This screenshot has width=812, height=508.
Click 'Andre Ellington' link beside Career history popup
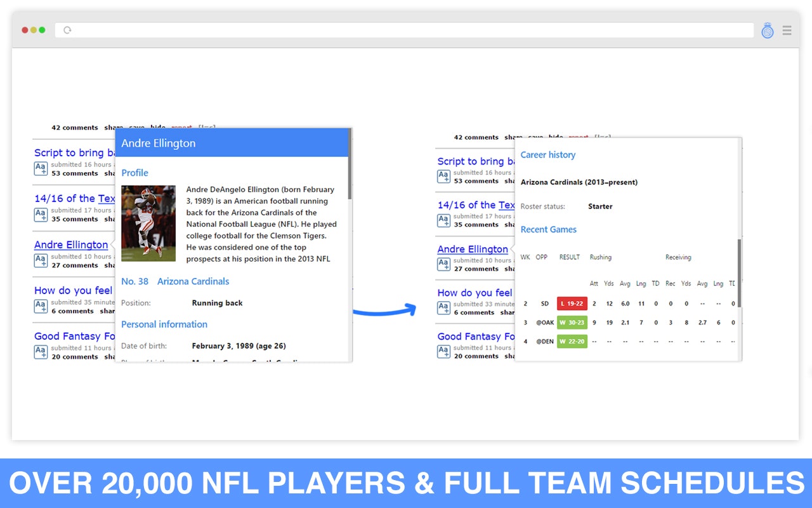[x=473, y=249]
